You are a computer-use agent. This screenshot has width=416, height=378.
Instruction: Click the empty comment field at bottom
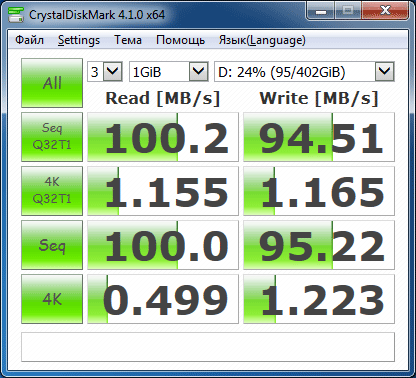pos(208,347)
